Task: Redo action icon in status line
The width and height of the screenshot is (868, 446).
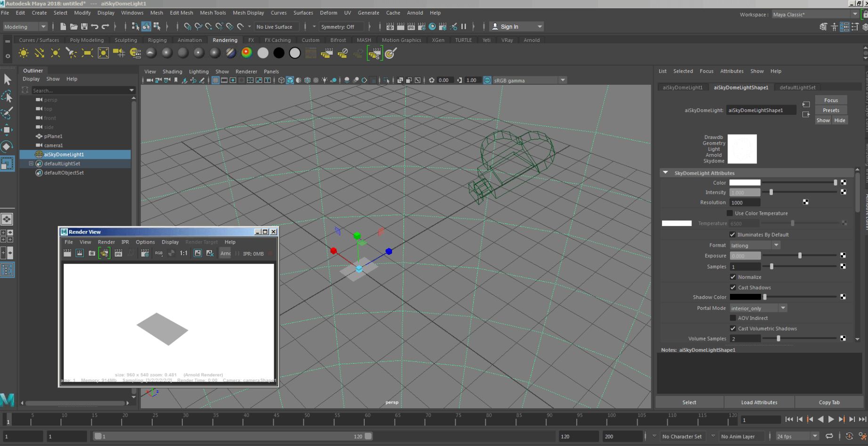Action: tap(106, 26)
